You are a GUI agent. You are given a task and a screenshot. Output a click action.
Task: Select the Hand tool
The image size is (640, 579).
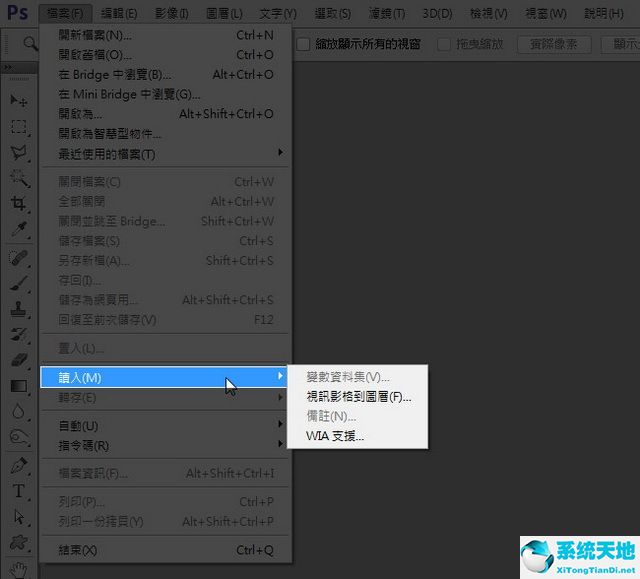coord(18,570)
